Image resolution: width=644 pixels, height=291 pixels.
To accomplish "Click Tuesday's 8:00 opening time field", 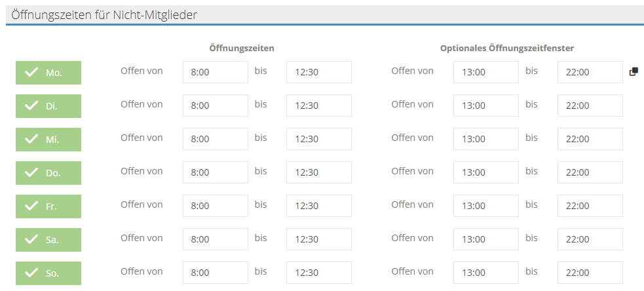I will 215,106.
